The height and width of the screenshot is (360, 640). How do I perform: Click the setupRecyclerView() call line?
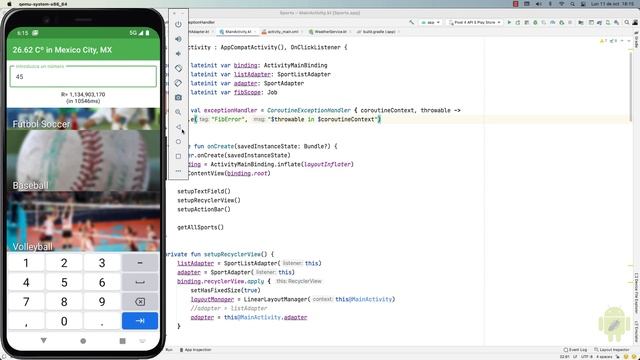(x=209, y=200)
